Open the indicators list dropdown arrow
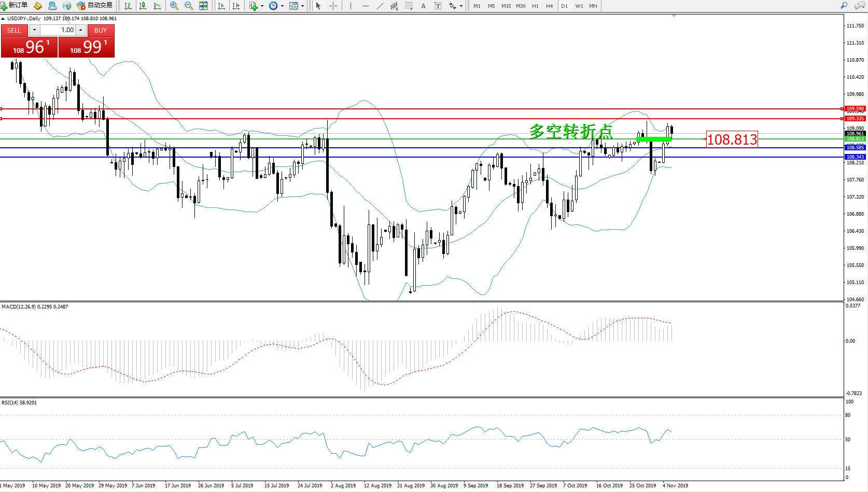Viewport: 868px width, 492px height. point(262,6)
